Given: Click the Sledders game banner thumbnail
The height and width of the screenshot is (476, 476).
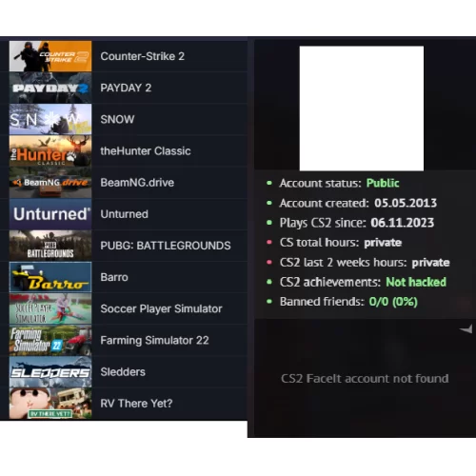Looking at the screenshot, I should (x=50, y=372).
